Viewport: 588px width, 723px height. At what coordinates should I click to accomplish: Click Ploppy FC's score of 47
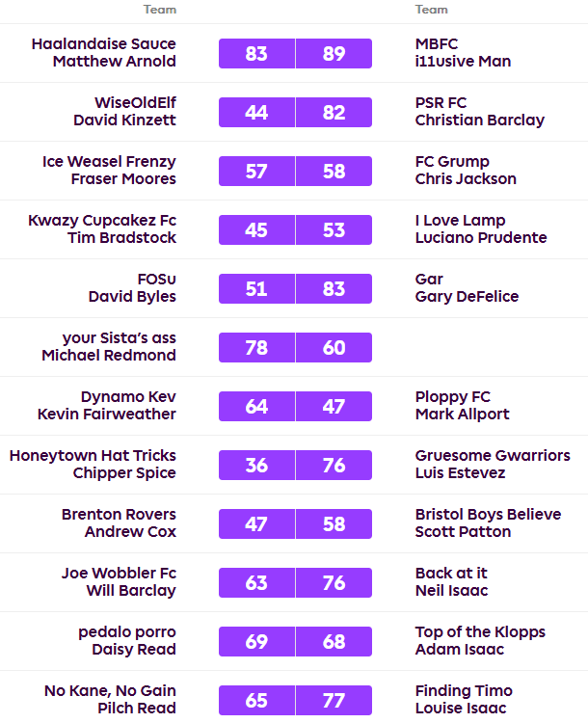click(334, 407)
